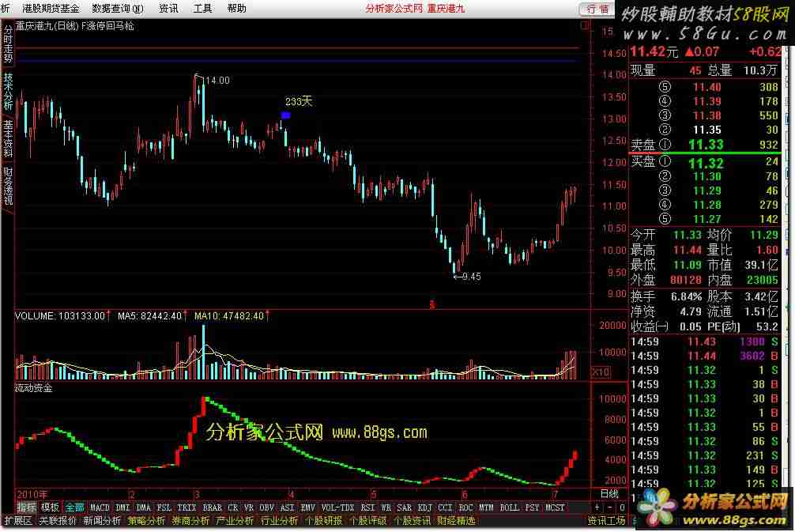Open the 日线 period selector
Screen dimensions: 795x532
(x=609, y=494)
